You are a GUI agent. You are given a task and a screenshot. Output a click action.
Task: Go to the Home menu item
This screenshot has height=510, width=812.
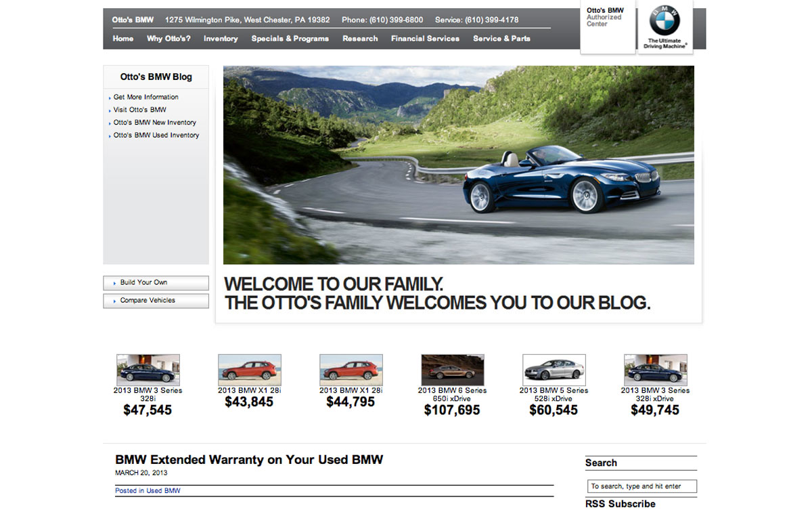pos(123,39)
